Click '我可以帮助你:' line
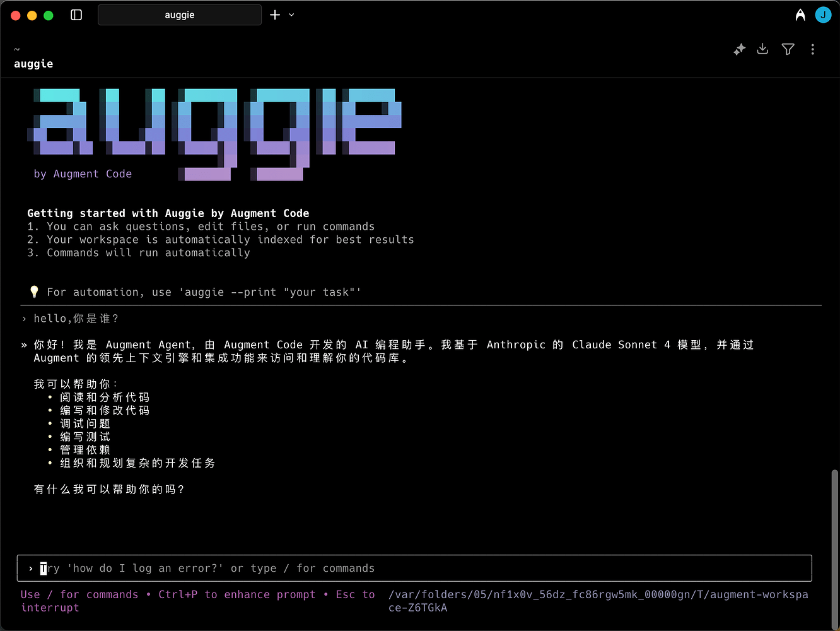Screen dimensions: 840x631 (x=75, y=384)
